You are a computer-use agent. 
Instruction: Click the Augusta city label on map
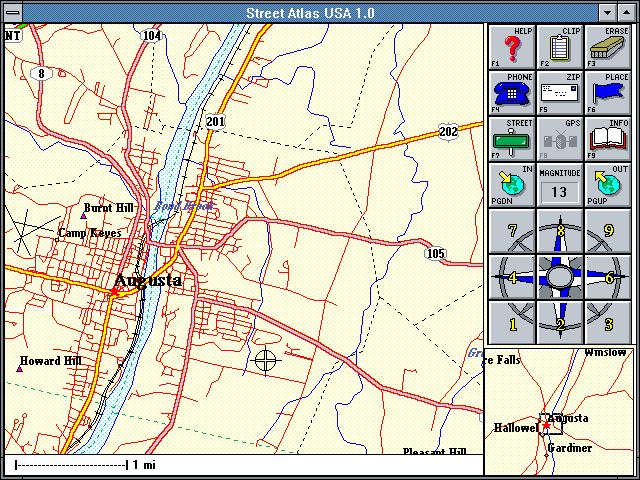point(148,280)
